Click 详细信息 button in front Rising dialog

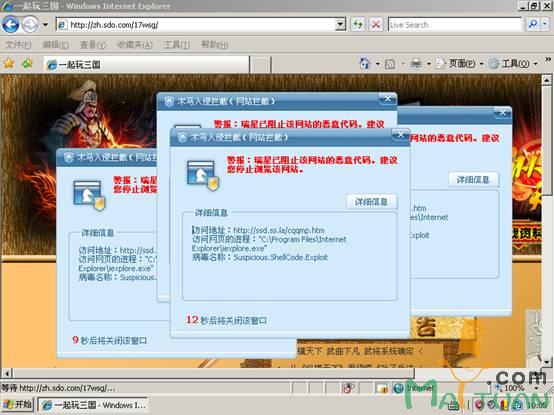pos(371,202)
